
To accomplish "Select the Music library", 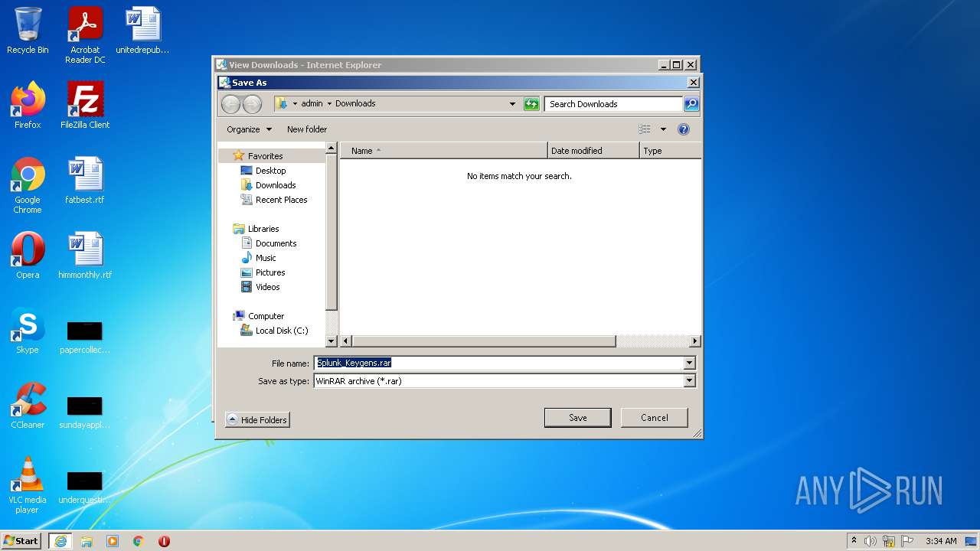I will pos(266,258).
